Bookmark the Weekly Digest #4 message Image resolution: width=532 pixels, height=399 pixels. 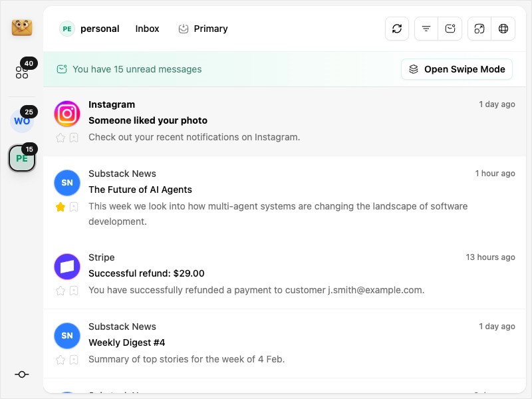[74, 360]
